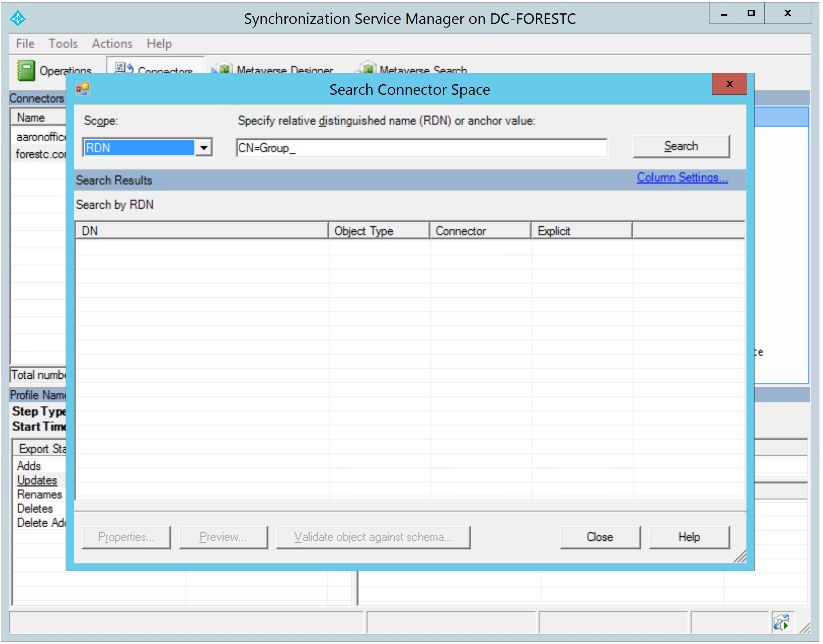Click the dialog Help button
Viewport: 823px width, 644px height.
tap(689, 537)
